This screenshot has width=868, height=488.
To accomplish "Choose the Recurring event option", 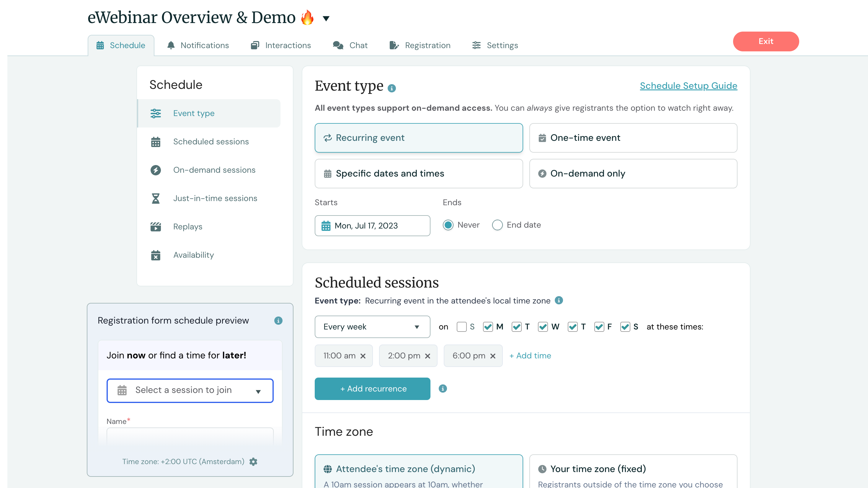I will coord(419,138).
